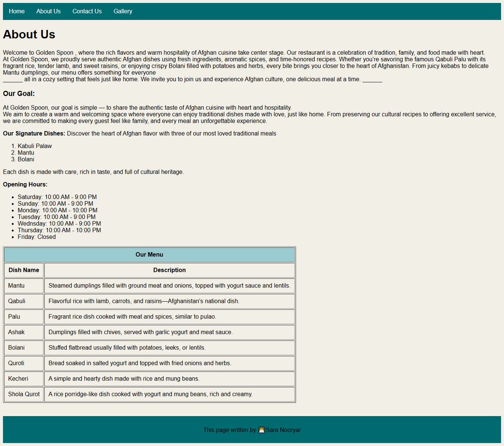Click the footer text This page written by

pyautogui.click(x=230, y=430)
